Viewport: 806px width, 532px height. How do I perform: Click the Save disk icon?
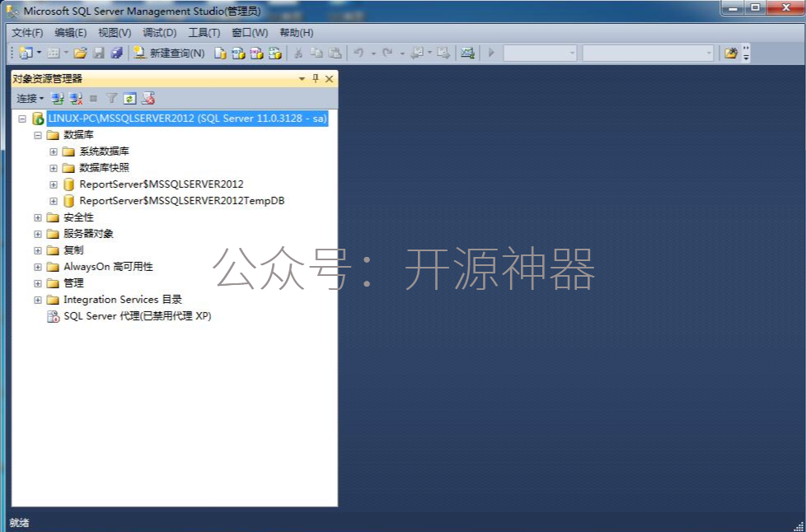pos(99,53)
